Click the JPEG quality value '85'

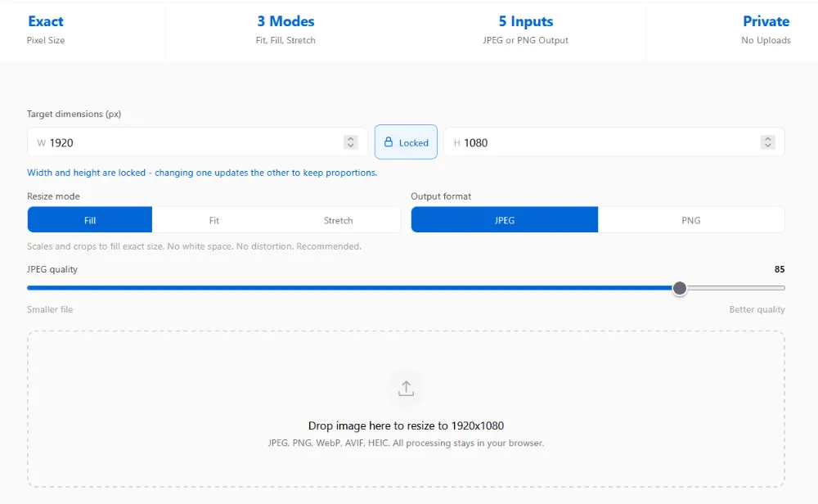pos(780,269)
